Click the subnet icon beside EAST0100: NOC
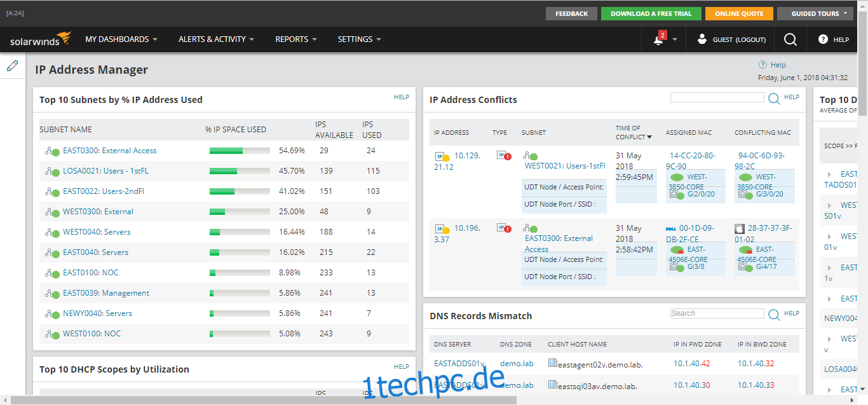This screenshot has height=405, width=868. pos(52,273)
